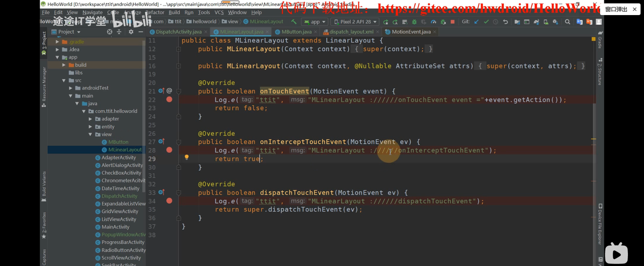644x266 pixels.
Task: Click the 窗口弹出 popup window button
Action: [620, 9]
